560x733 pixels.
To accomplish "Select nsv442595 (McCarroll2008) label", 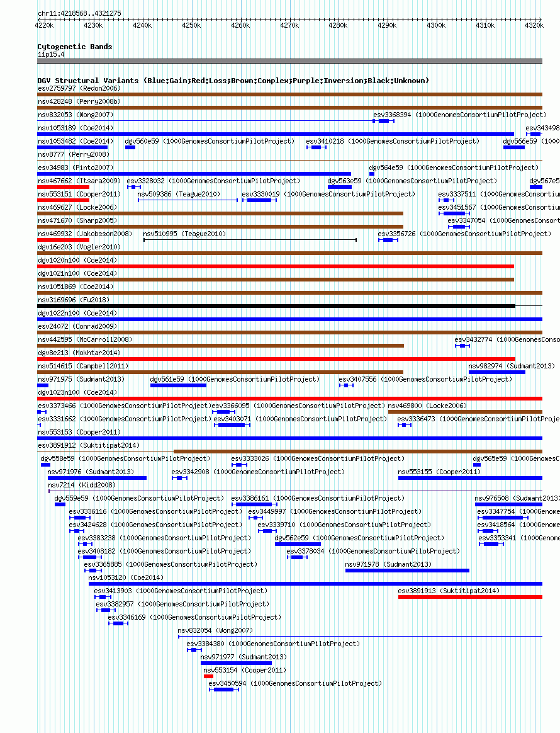I will (x=84, y=339).
